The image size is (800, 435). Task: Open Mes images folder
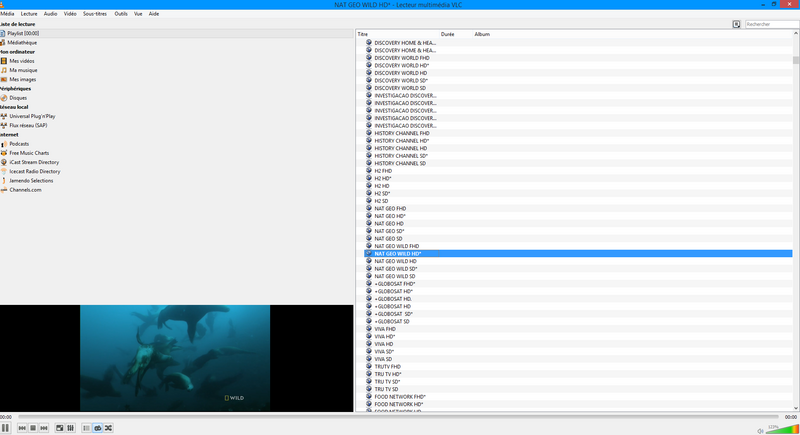point(22,80)
